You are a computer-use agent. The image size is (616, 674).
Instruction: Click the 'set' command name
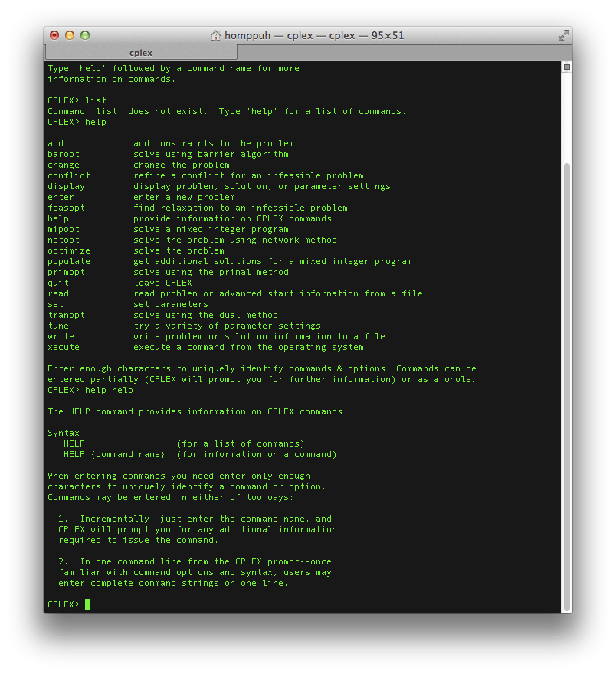tap(55, 304)
